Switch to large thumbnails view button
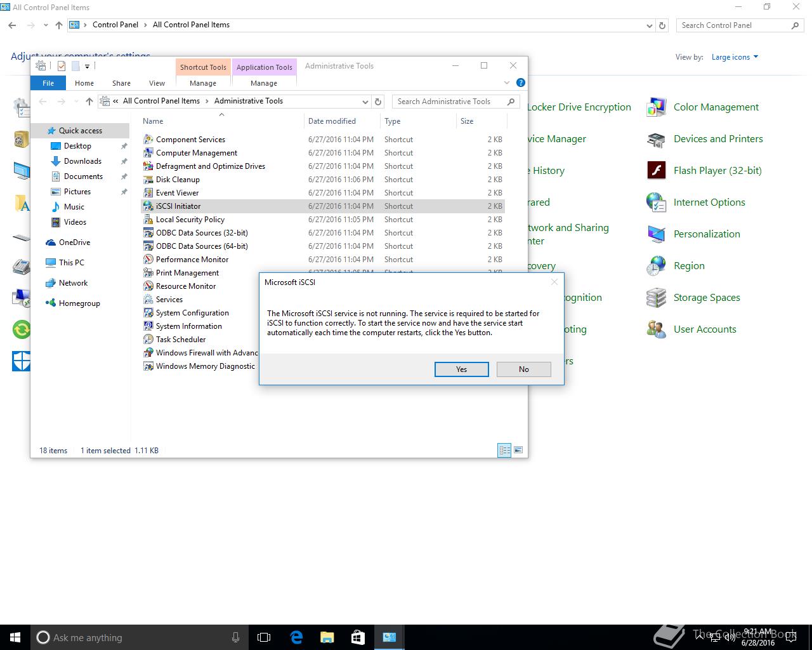Image resolution: width=812 pixels, height=650 pixels. [x=518, y=450]
